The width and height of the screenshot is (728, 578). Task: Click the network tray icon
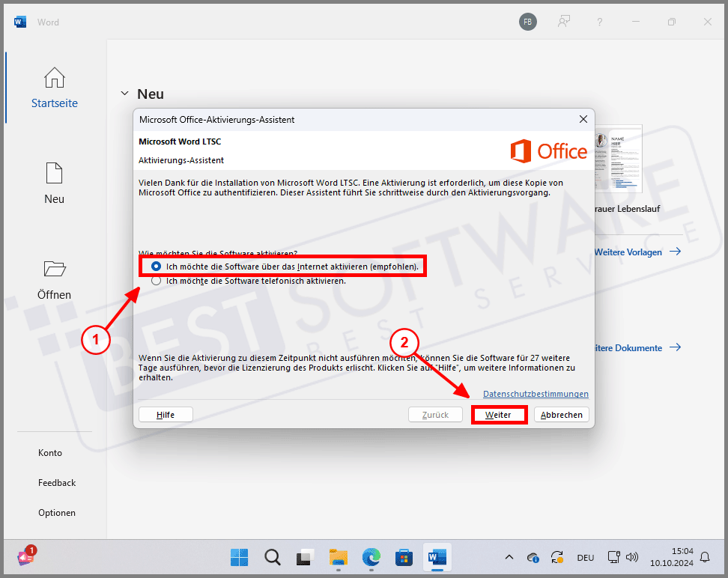click(x=614, y=557)
